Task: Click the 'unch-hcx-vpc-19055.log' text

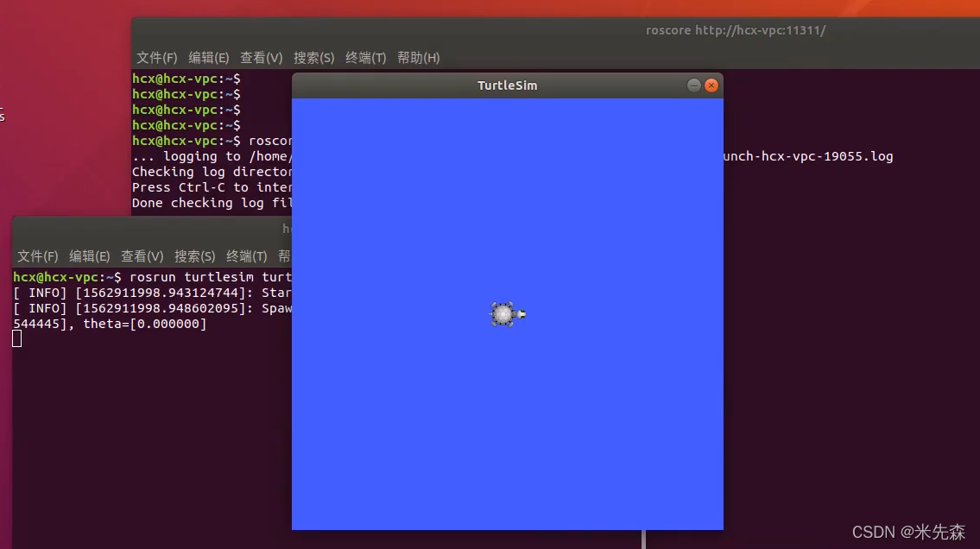Action: point(808,156)
